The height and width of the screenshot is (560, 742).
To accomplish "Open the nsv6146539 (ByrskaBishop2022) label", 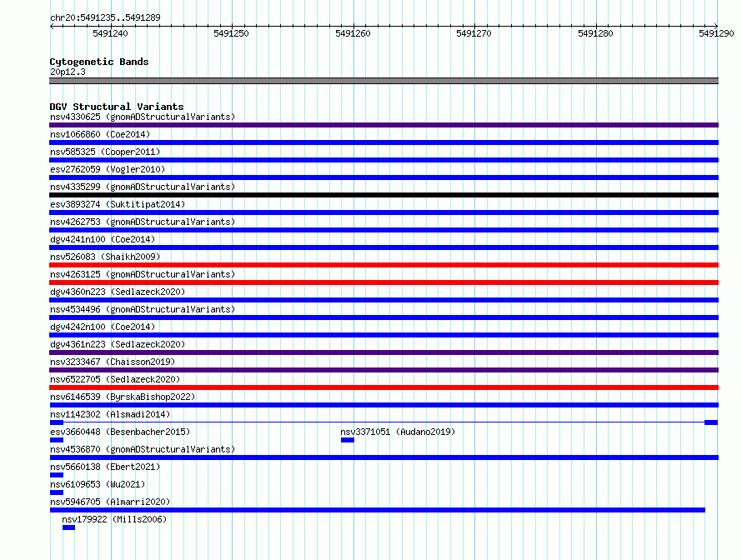I will [x=123, y=397].
